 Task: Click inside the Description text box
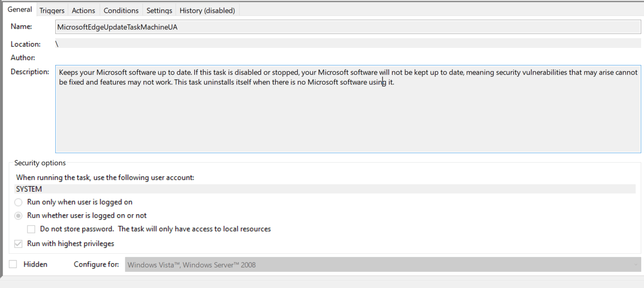point(348,109)
